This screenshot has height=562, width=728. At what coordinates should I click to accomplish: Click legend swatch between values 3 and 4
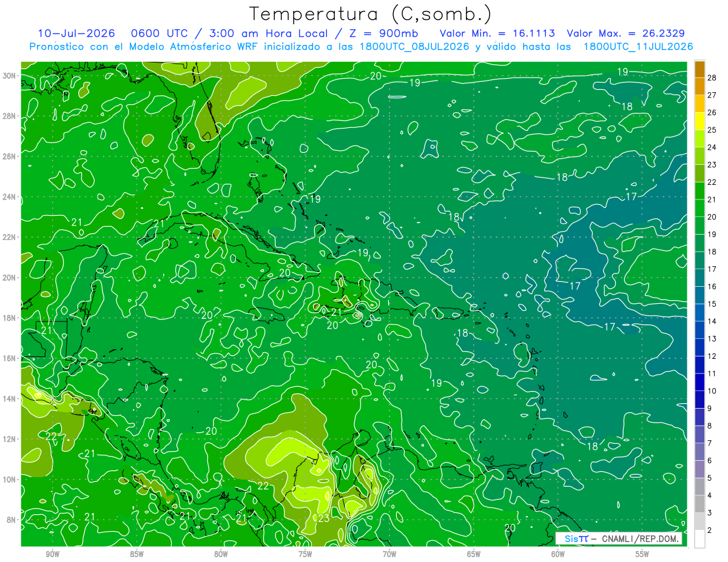(699, 504)
